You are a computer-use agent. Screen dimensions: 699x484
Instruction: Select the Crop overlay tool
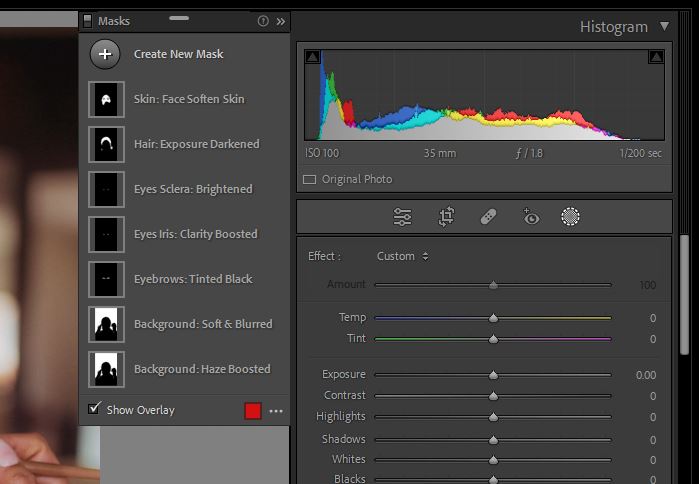[446, 216]
